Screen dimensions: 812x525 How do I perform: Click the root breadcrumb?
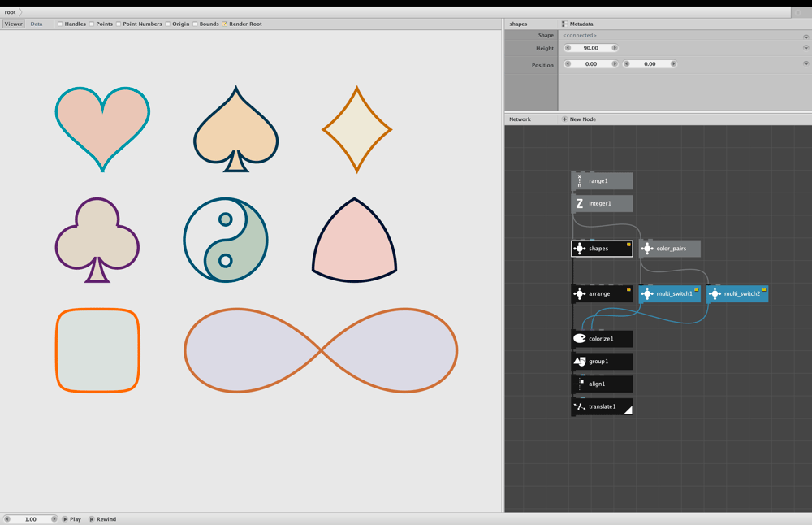click(x=11, y=12)
